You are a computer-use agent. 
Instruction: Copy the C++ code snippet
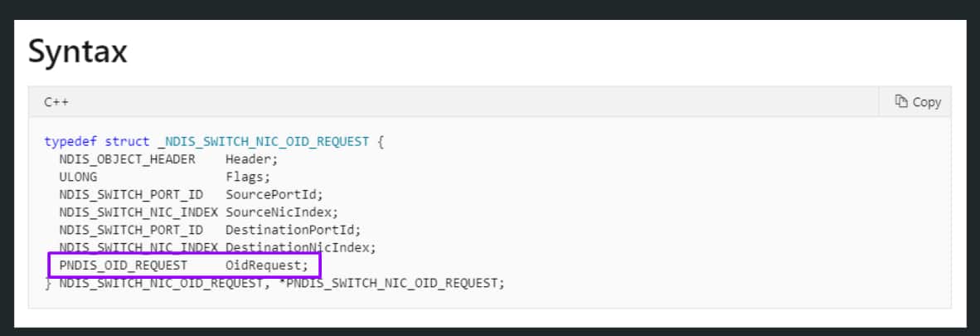pyautogui.click(x=918, y=102)
